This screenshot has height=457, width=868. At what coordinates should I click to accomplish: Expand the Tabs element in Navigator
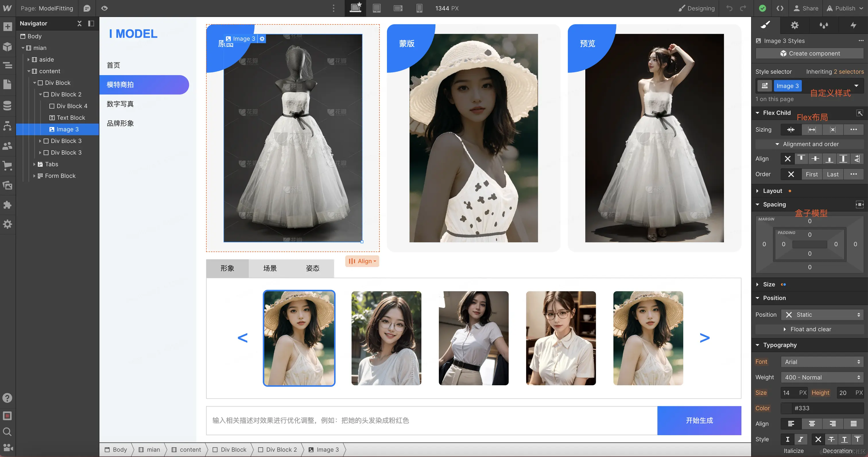[34, 164]
